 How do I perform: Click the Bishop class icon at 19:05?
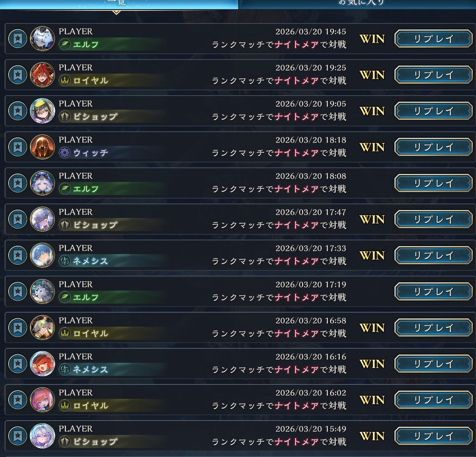[x=65, y=117]
